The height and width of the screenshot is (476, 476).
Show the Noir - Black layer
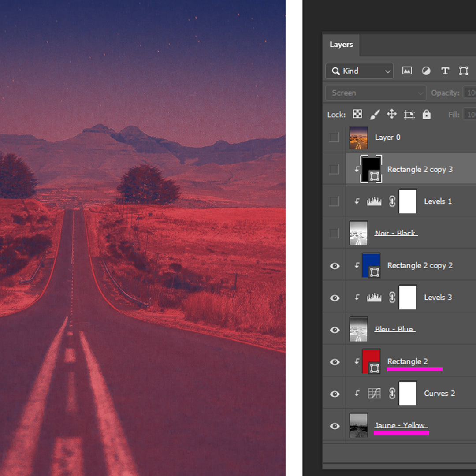click(334, 234)
